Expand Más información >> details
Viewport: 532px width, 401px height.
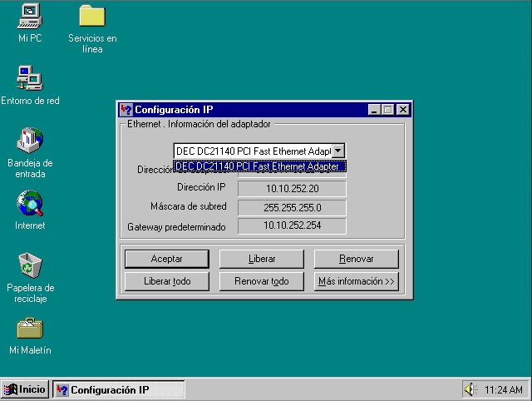tap(357, 281)
